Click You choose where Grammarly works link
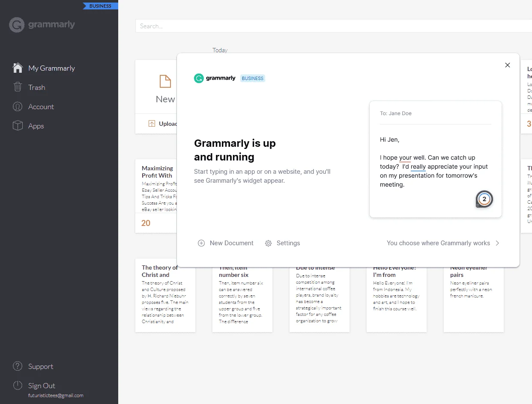 438,243
